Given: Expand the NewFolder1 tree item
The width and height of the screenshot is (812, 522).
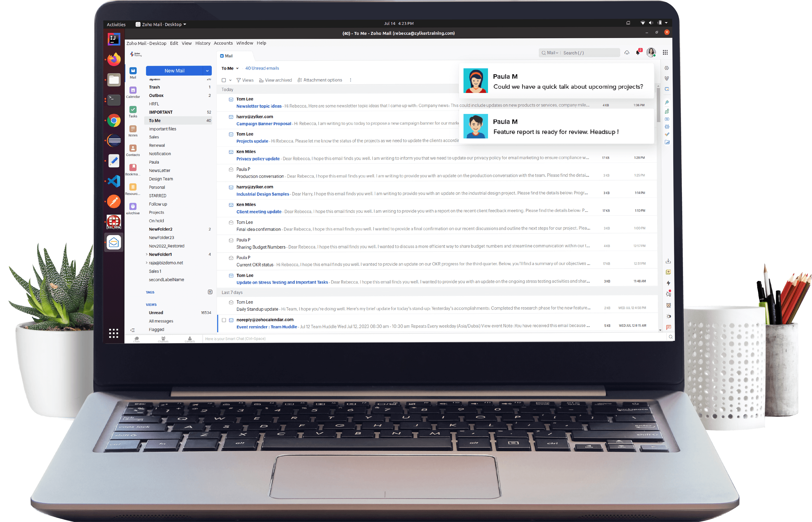Looking at the screenshot, I should [x=147, y=254].
